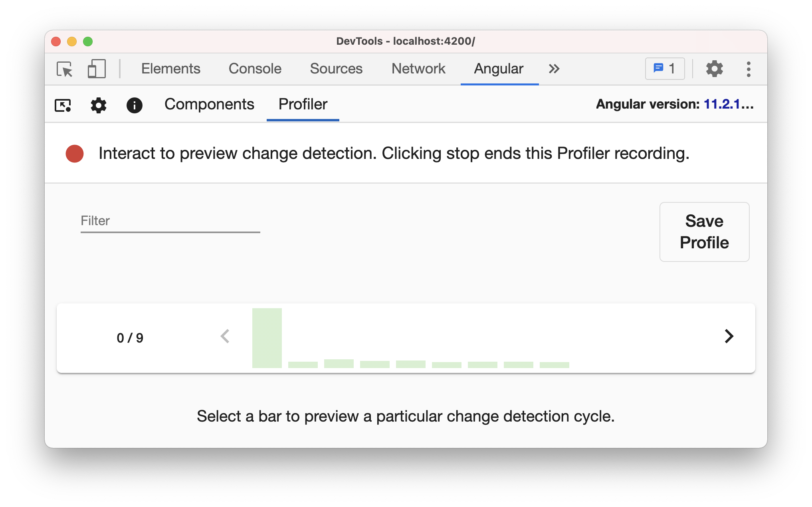Click Save Profile button
The width and height of the screenshot is (812, 507).
[x=704, y=231]
